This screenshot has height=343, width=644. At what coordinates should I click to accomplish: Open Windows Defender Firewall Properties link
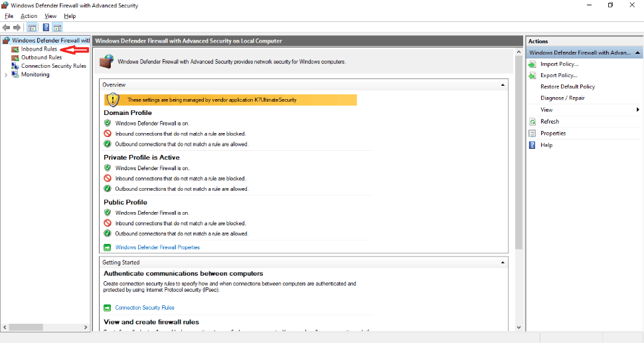[x=157, y=247]
